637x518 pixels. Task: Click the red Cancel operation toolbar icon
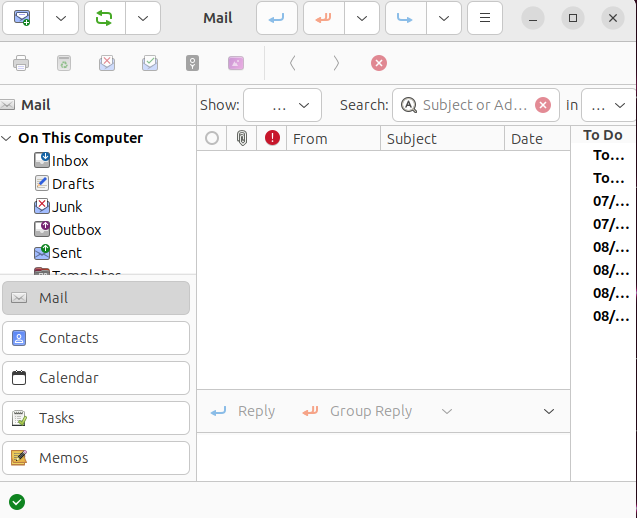click(379, 63)
